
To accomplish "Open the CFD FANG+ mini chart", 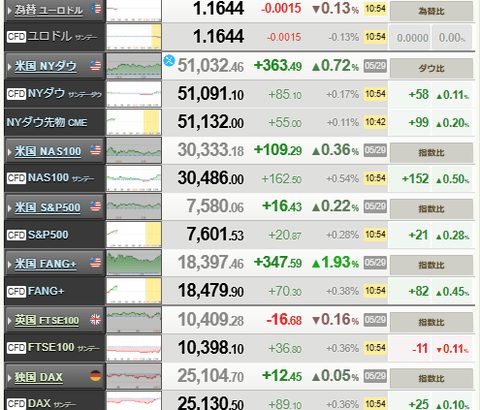I will (134, 291).
